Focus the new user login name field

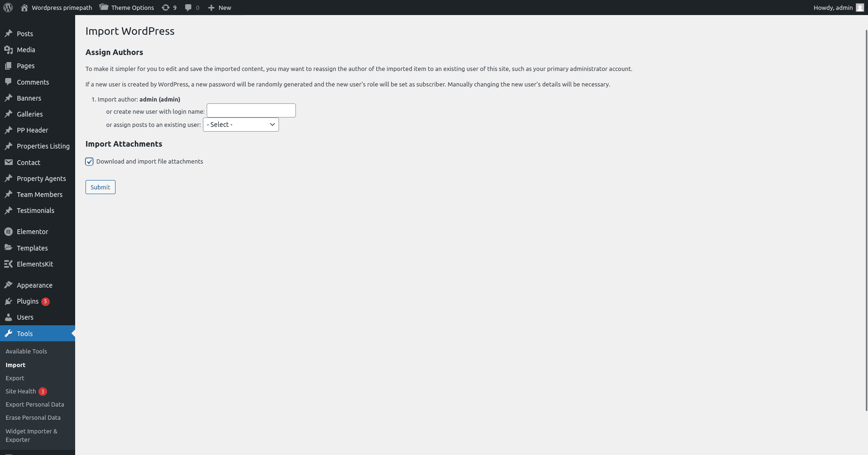[251, 110]
